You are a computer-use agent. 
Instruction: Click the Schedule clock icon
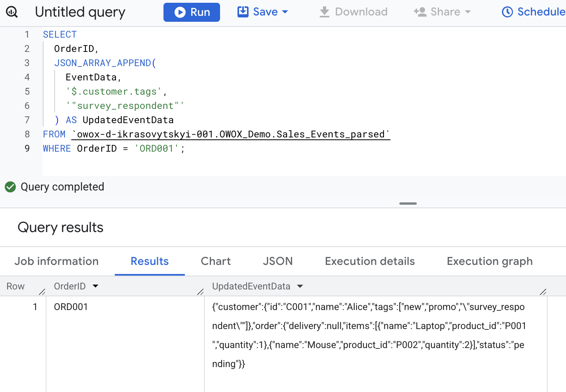point(507,12)
